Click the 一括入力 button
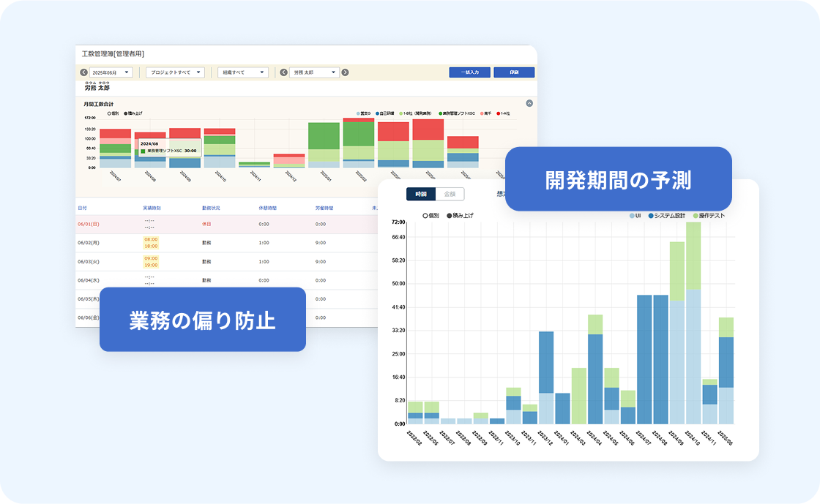 (469, 72)
